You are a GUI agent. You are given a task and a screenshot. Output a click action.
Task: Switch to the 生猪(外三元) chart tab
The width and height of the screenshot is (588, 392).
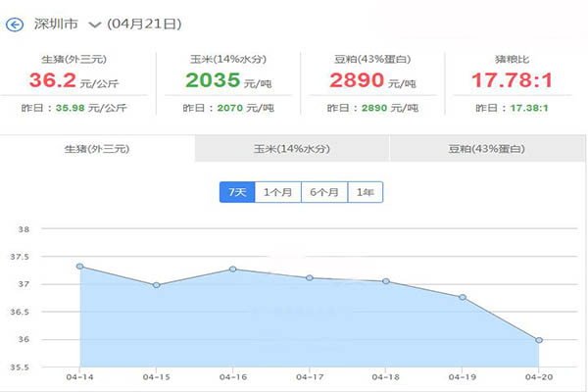97,150
